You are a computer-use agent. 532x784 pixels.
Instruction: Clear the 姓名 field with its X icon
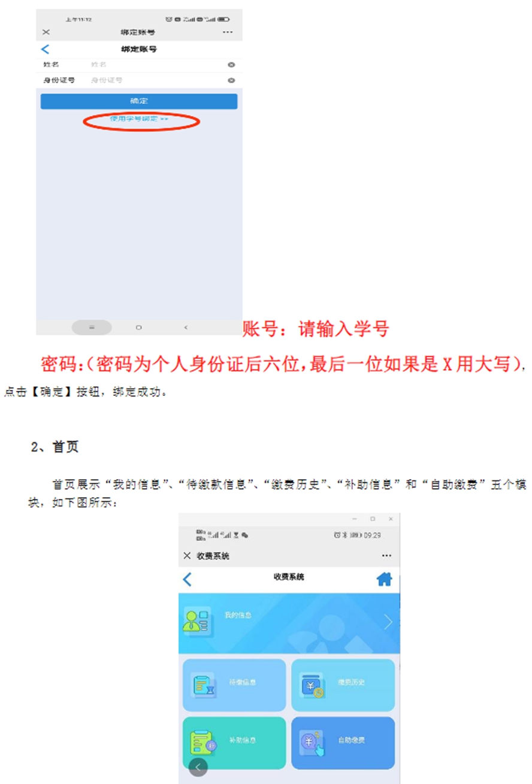[x=231, y=65]
